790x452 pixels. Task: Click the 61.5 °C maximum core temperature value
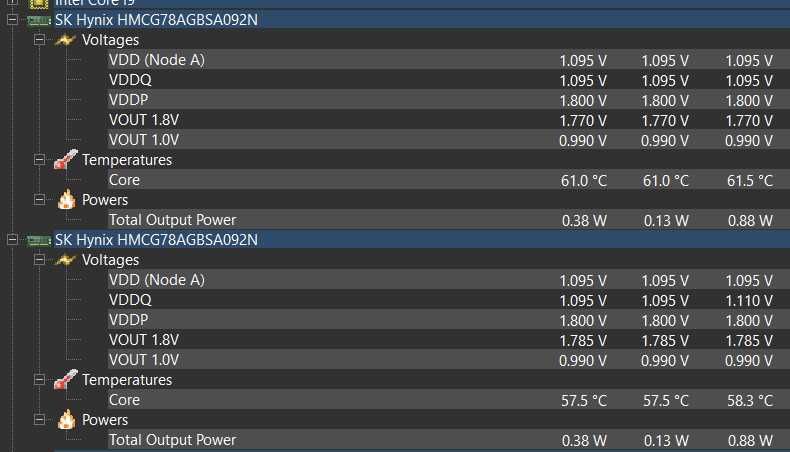point(750,181)
